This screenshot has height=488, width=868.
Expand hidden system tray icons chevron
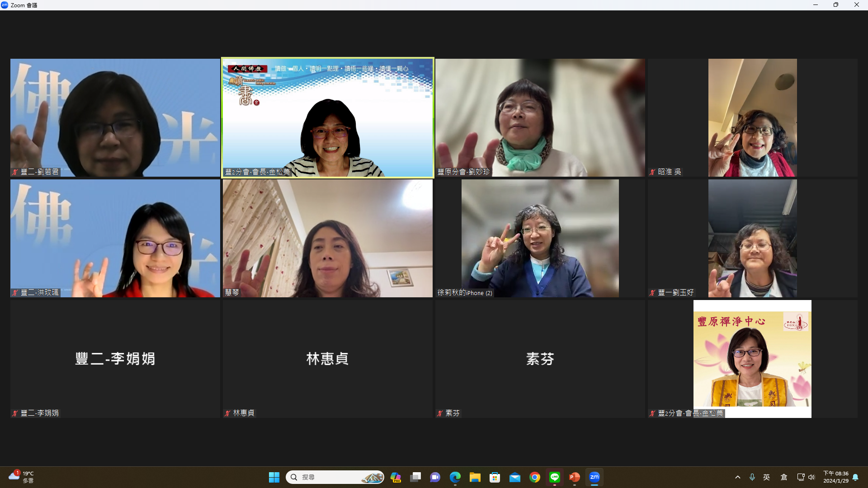[738, 477]
